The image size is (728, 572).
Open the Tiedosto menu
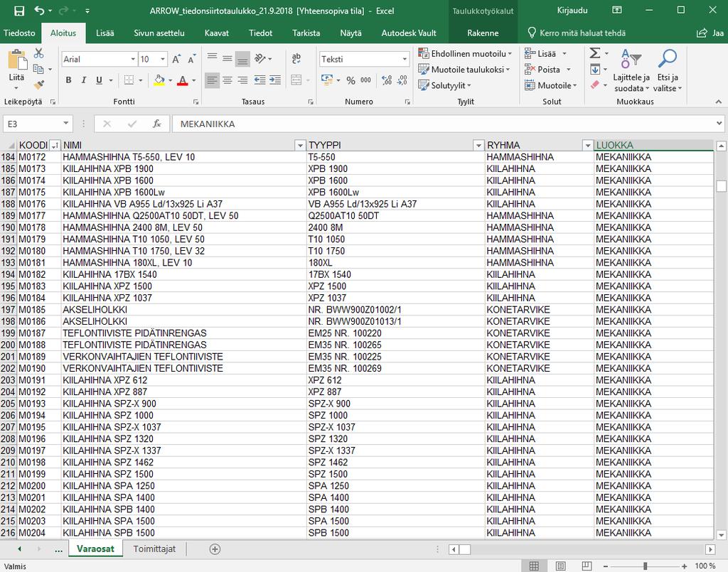[x=19, y=33]
